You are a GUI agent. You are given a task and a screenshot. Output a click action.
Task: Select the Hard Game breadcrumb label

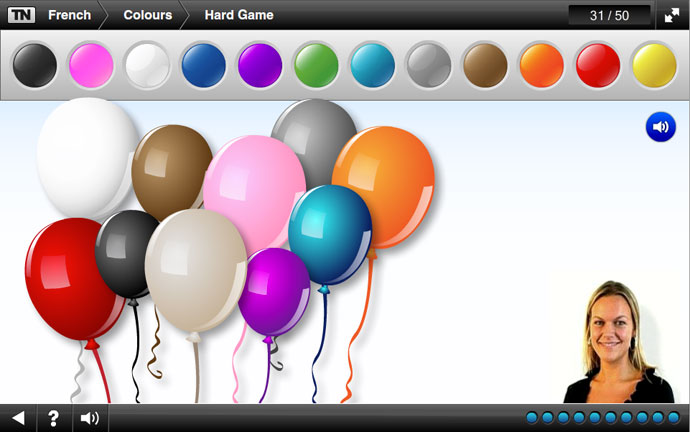pos(239,15)
